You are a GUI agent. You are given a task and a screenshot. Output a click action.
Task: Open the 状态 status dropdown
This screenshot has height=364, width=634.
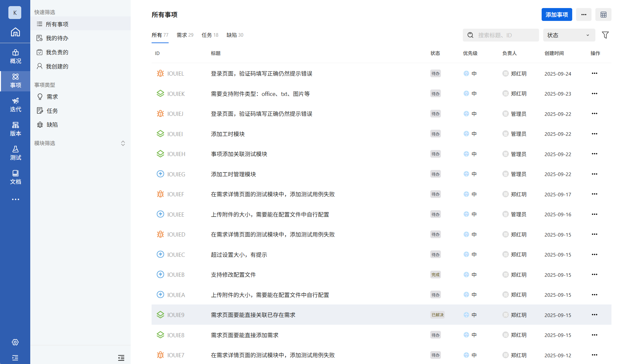point(569,35)
